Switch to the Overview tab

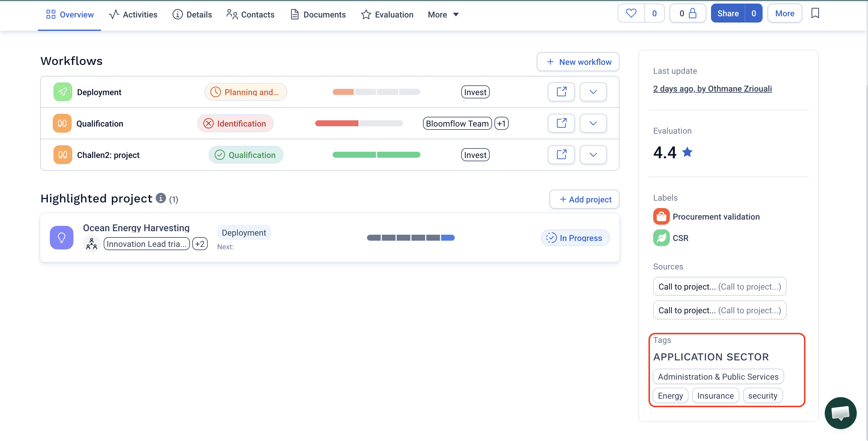click(70, 15)
